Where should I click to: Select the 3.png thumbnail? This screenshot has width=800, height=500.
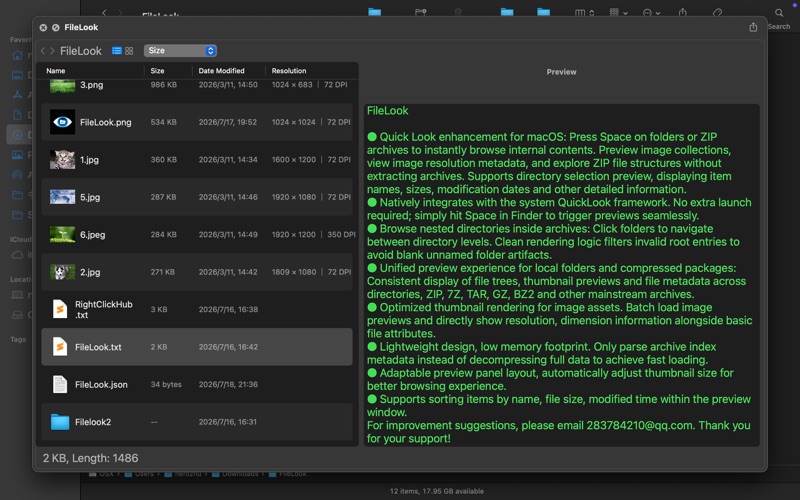point(62,85)
